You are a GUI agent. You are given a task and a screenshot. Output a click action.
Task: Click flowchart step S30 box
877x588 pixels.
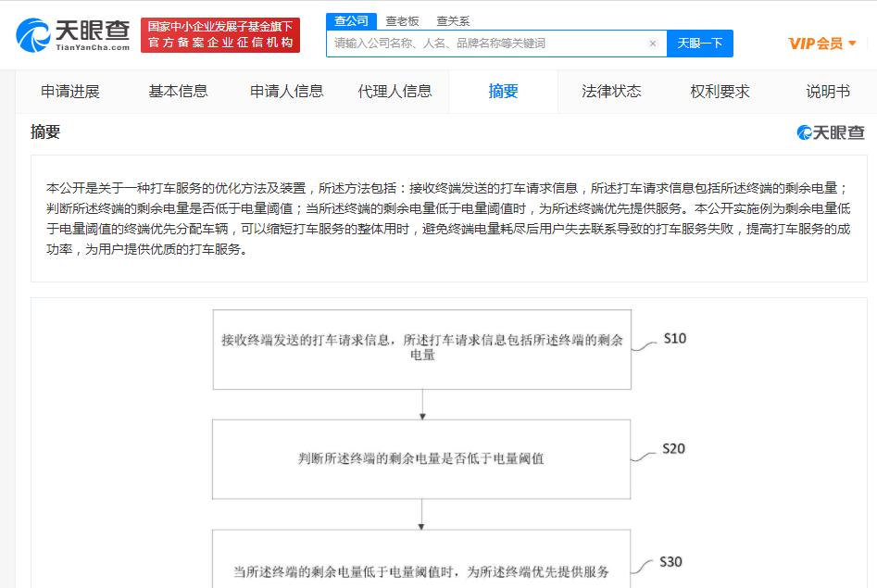421,559
